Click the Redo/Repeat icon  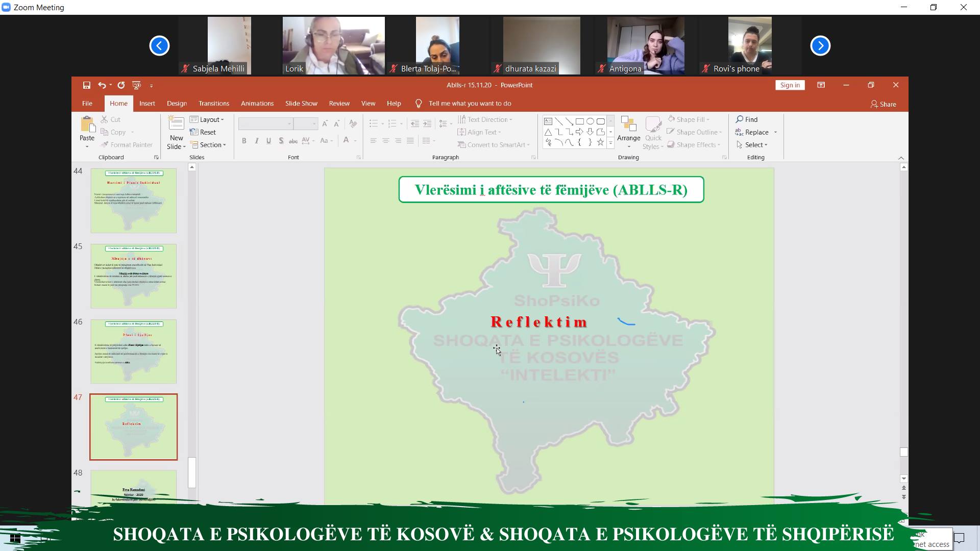pos(121,85)
